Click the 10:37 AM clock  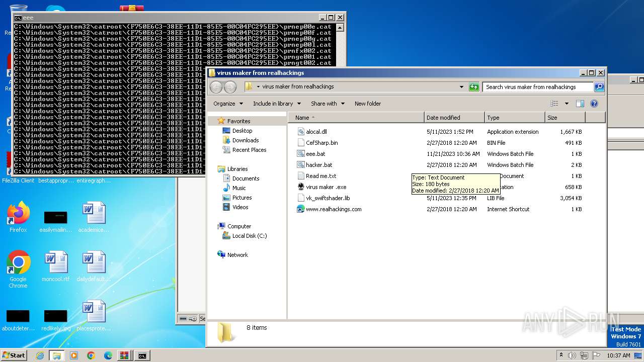(618, 355)
